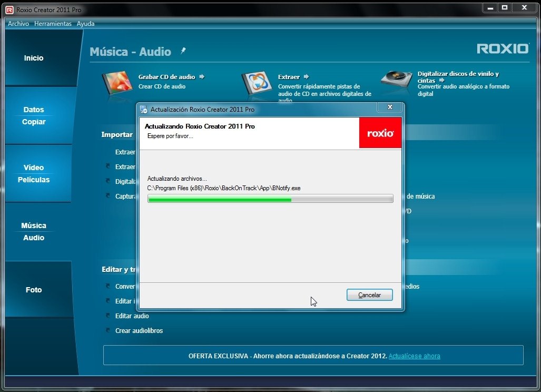Click the OFERTA EXCLUSIVA banner text
541x392 pixels.
point(288,356)
